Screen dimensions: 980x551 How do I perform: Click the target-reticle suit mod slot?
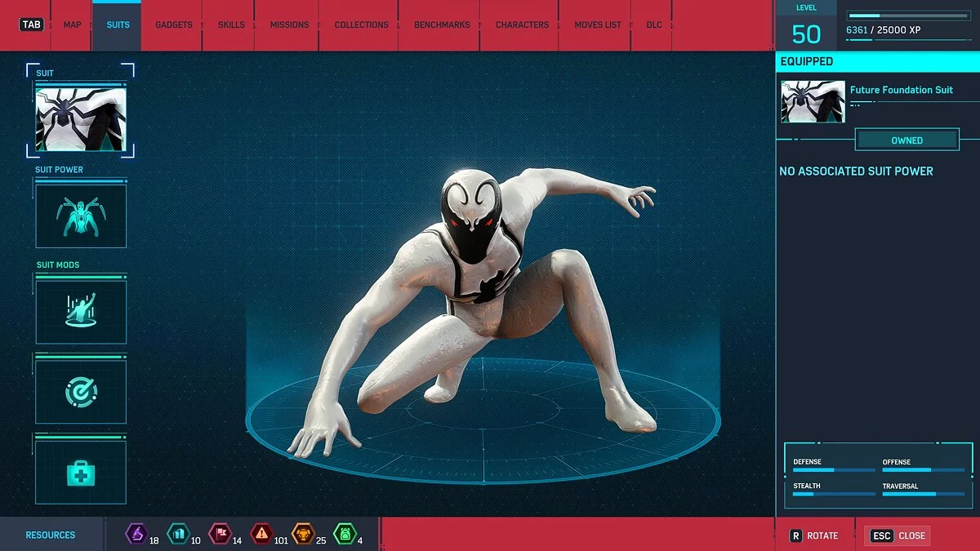81,390
